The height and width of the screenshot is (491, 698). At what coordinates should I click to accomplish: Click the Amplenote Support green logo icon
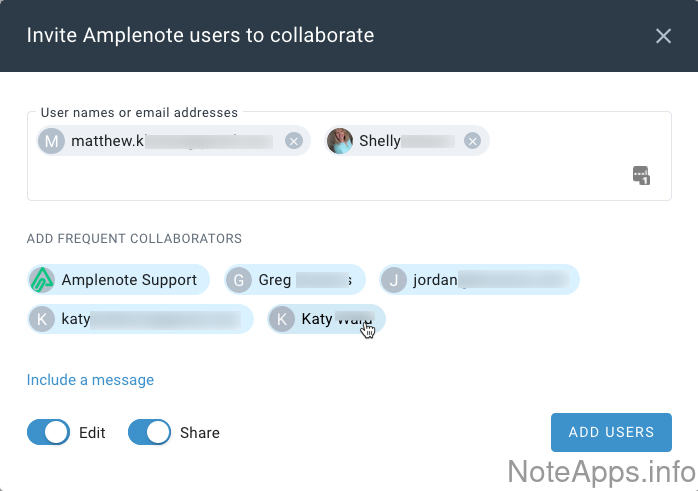42,280
